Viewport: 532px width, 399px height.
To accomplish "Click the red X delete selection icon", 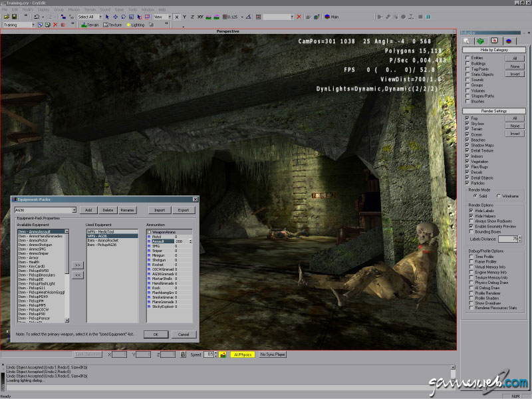I will coord(299,17).
